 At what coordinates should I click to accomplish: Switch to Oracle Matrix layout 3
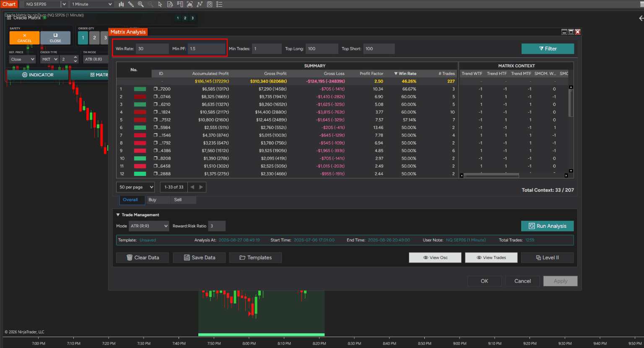(x=192, y=18)
